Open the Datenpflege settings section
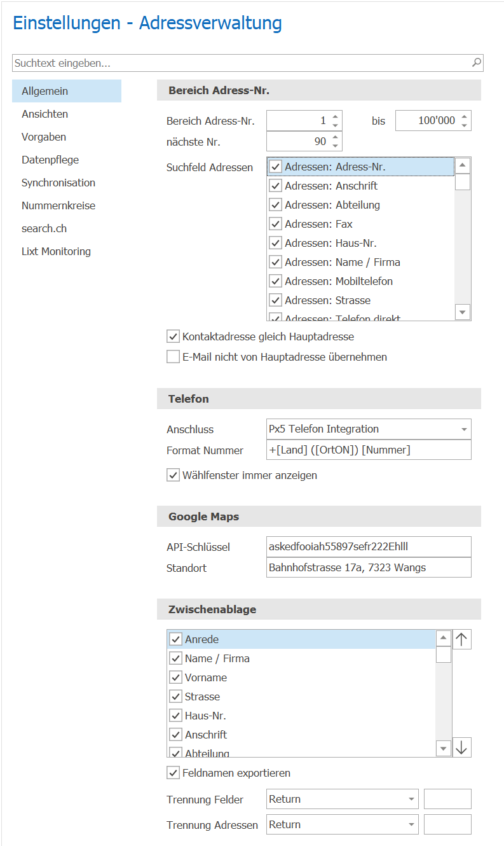This screenshot has height=846, width=504. click(67, 160)
